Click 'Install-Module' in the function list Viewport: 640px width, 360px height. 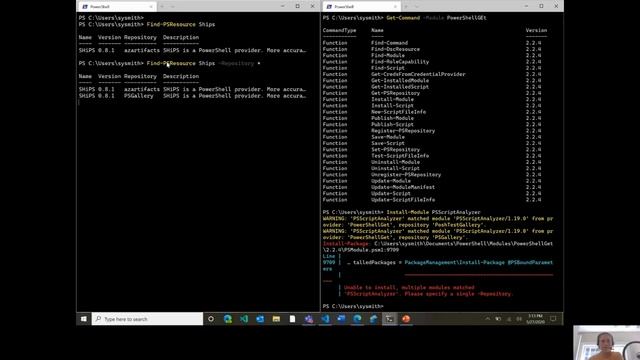tap(392, 99)
